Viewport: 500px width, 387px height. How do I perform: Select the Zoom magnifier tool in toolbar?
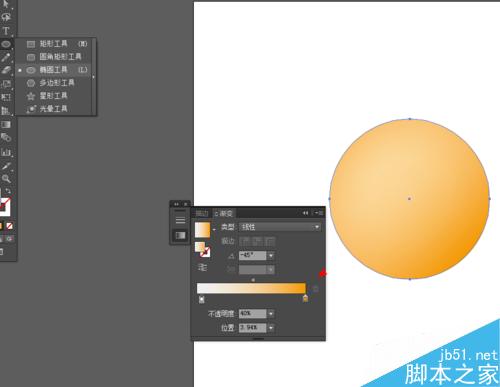pyautogui.click(x=6, y=179)
